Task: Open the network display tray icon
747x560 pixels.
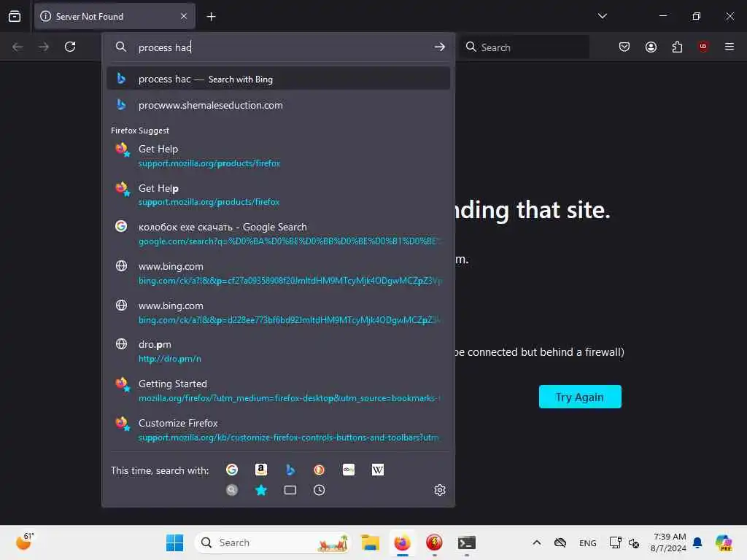Action: (615, 542)
